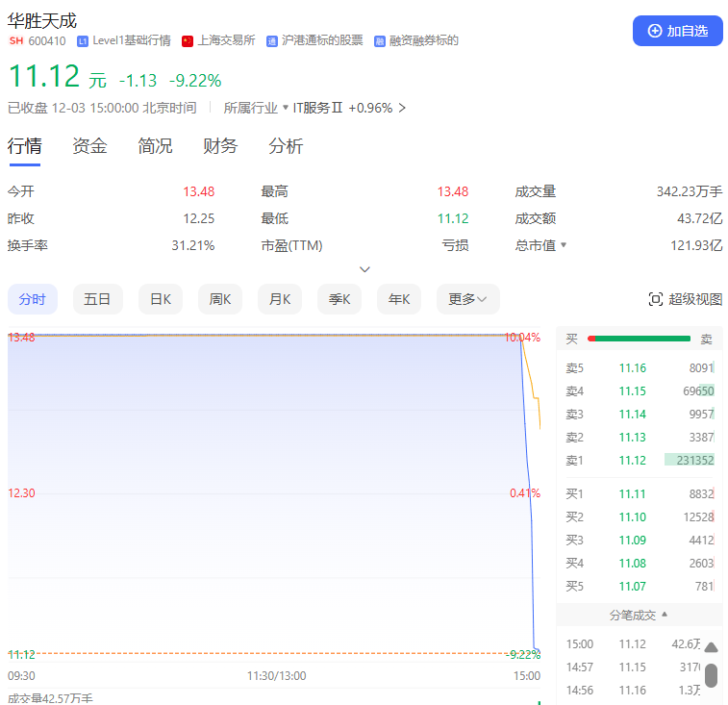Collapse the 分笔成交 tick trades section
This screenshot has height=705, width=728.
(664, 615)
